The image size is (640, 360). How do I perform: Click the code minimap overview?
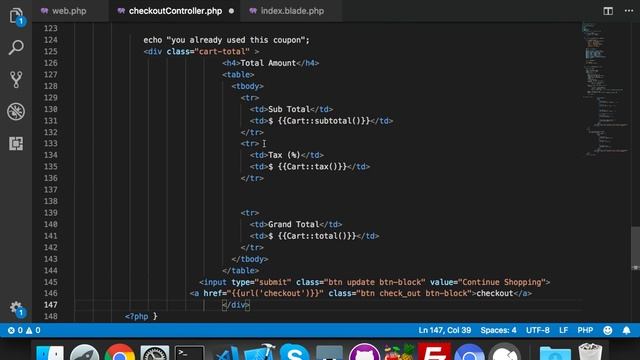coord(605,90)
